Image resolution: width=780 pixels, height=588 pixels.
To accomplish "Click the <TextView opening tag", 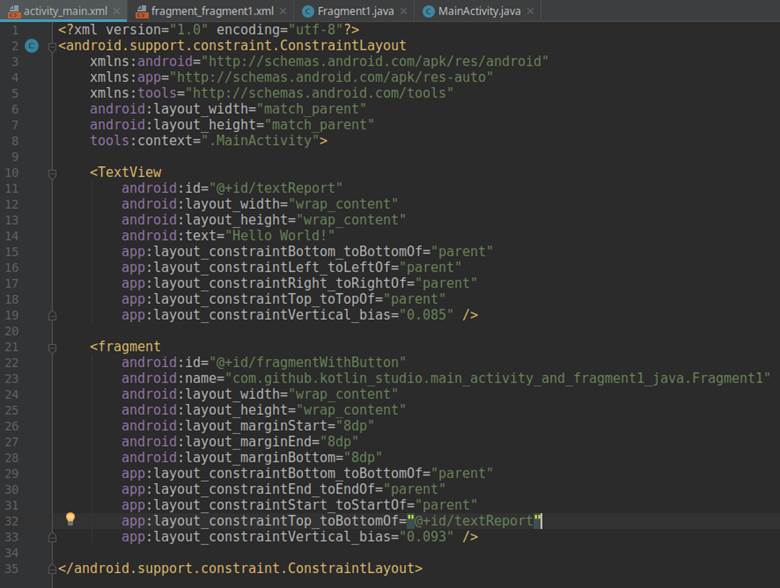I will (x=126, y=173).
